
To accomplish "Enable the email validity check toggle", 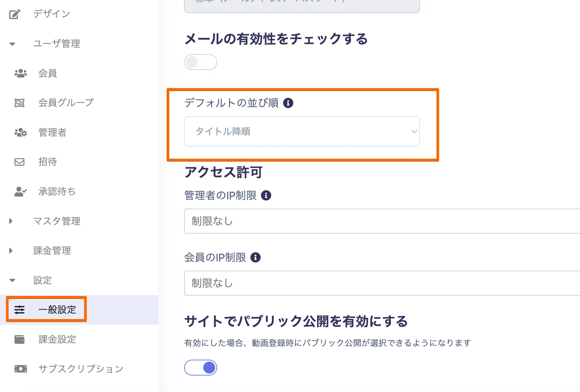I will (200, 62).
